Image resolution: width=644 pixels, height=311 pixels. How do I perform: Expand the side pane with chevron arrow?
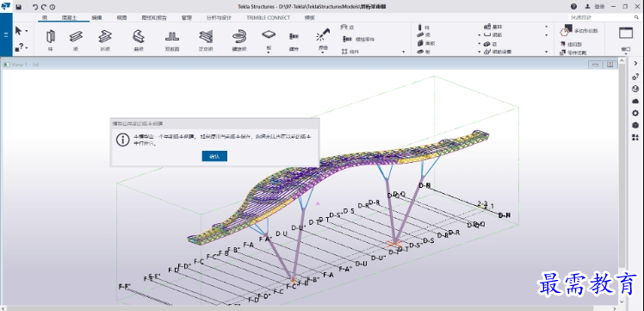pyautogui.click(x=635, y=64)
